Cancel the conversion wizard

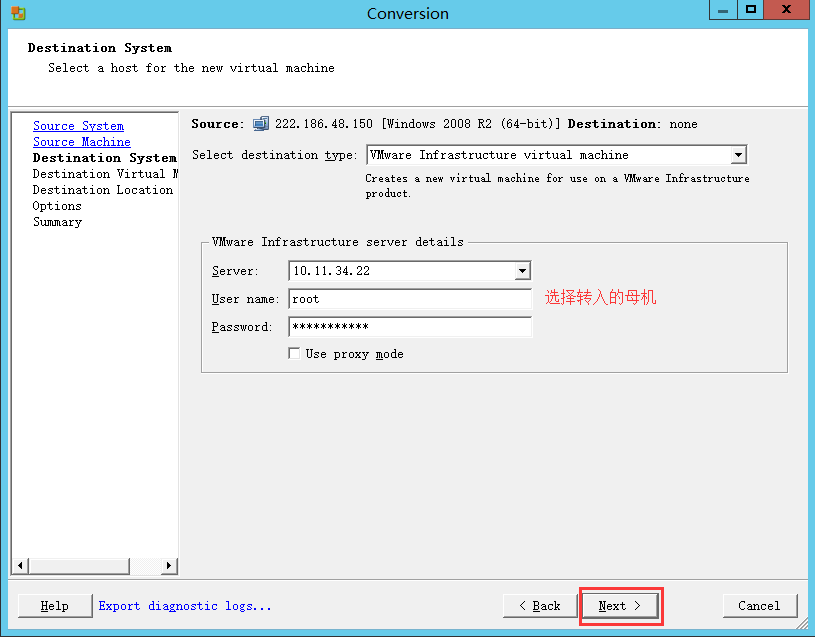759,606
